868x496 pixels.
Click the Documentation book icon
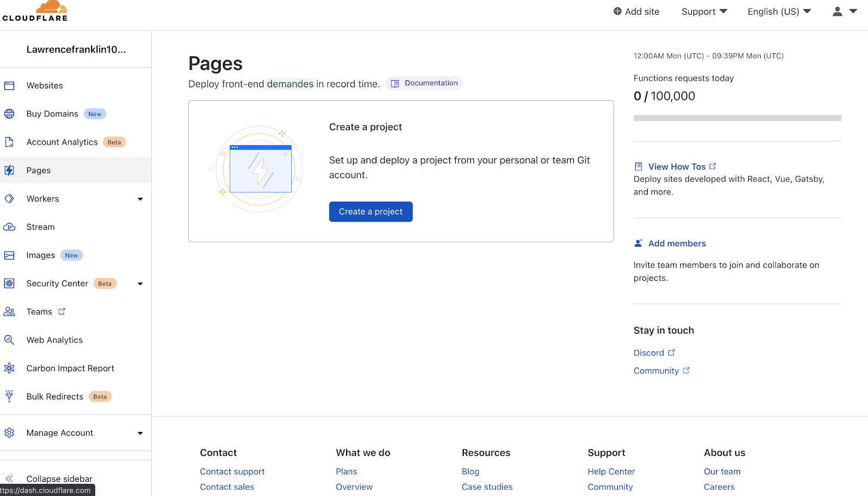pos(395,83)
